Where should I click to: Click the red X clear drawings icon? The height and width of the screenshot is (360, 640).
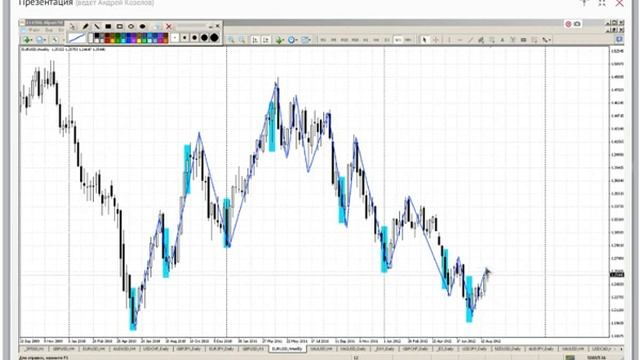[x=168, y=26]
